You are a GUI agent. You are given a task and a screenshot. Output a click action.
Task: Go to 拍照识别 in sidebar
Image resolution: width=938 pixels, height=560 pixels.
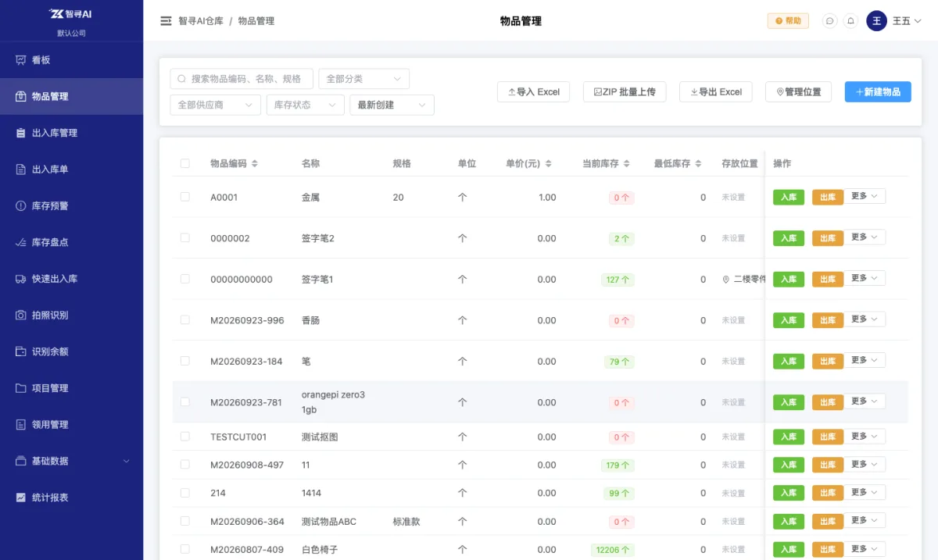(71, 316)
